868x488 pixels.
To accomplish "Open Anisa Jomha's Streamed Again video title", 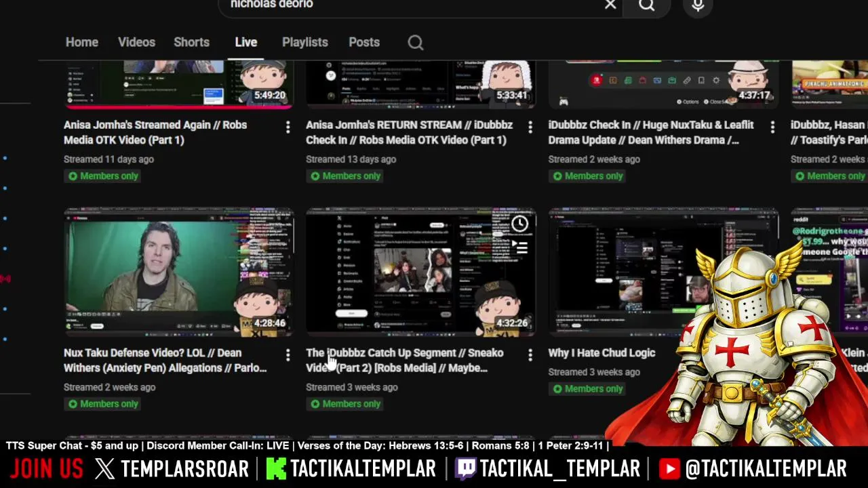I will pos(155,132).
